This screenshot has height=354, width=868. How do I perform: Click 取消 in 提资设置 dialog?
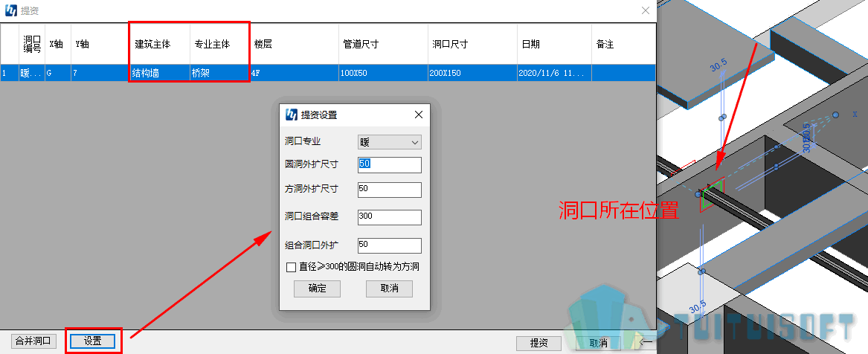389,288
